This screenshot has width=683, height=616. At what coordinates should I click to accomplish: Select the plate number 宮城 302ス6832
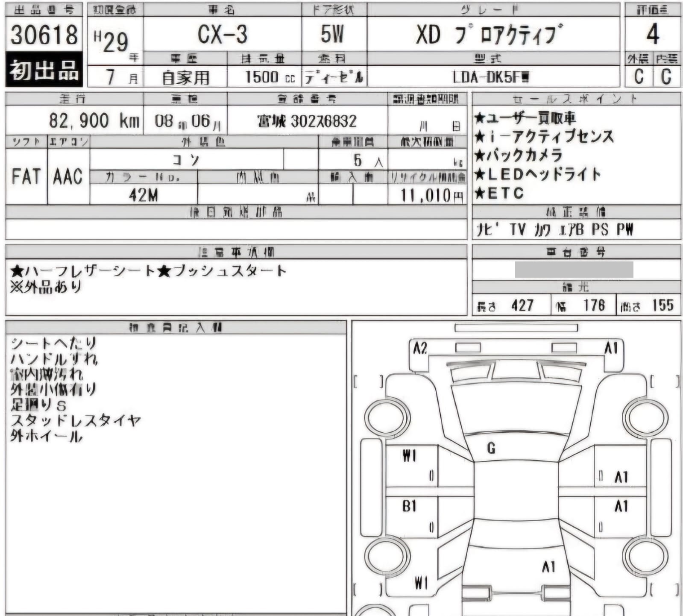pyautogui.click(x=307, y=121)
